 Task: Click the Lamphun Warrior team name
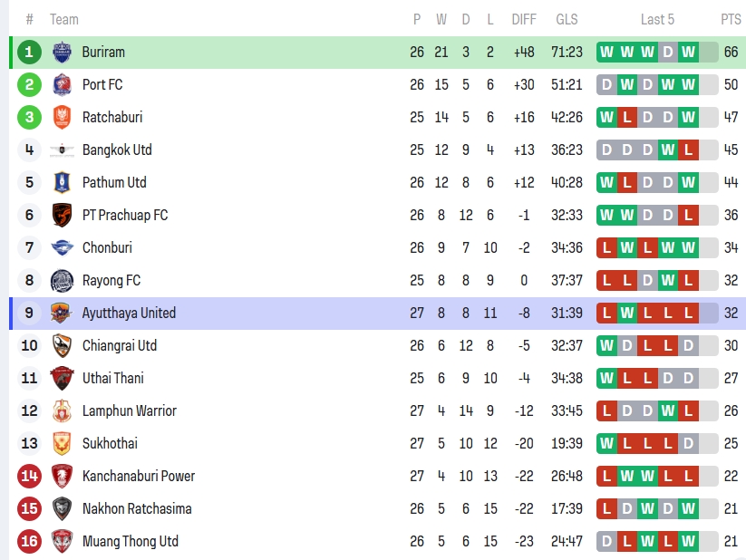tap(129, 410)
